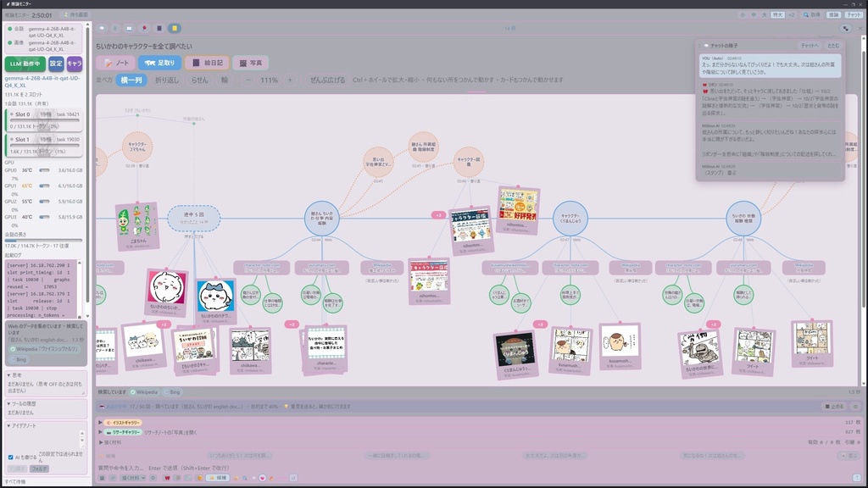Image resolution: width=868 pixels, height=488 pixels.
Task: Select 横一列 layout option
Action: (x=131, y=80)
